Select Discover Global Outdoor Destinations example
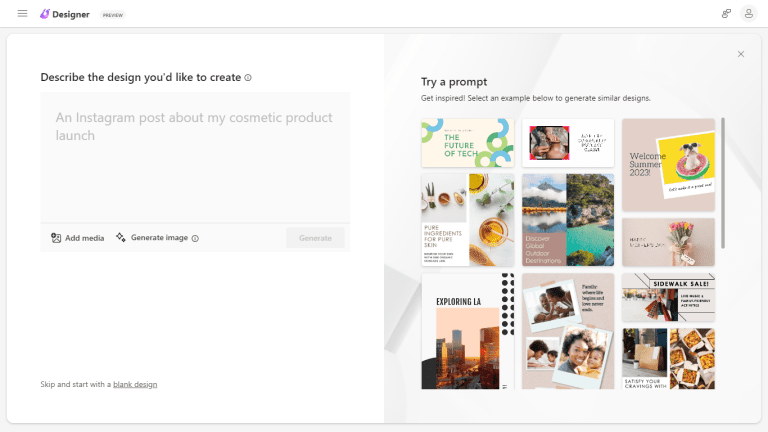 (x=568, y=220)
